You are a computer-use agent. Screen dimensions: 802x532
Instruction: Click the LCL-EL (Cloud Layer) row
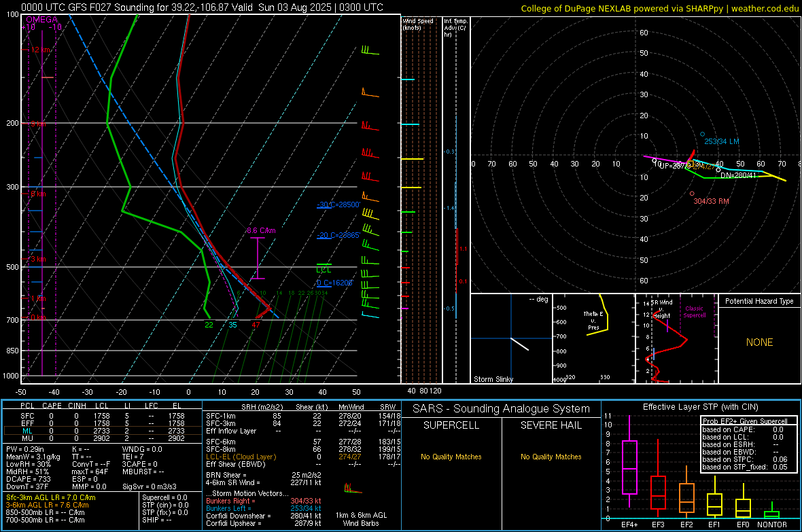[x=303, y=457]
